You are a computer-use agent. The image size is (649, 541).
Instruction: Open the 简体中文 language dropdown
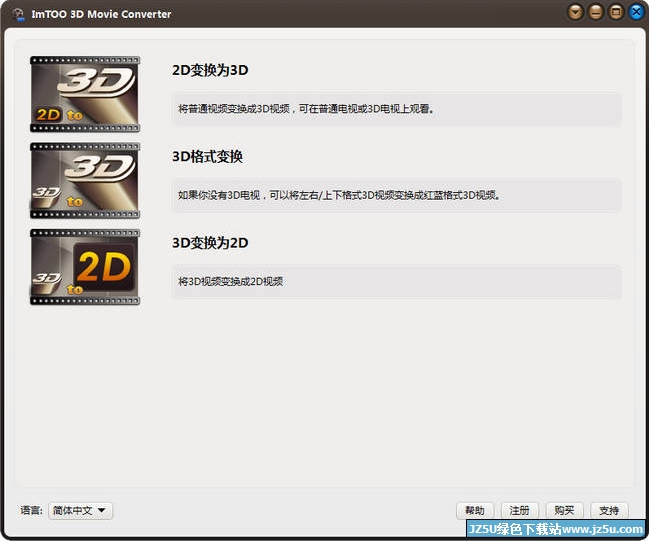coord(80,510)
